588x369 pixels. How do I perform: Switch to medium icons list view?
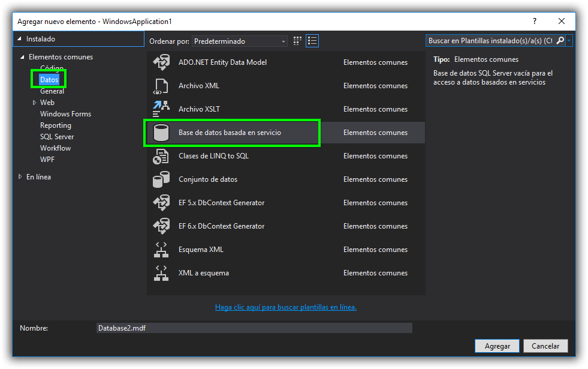coord(312,41)
